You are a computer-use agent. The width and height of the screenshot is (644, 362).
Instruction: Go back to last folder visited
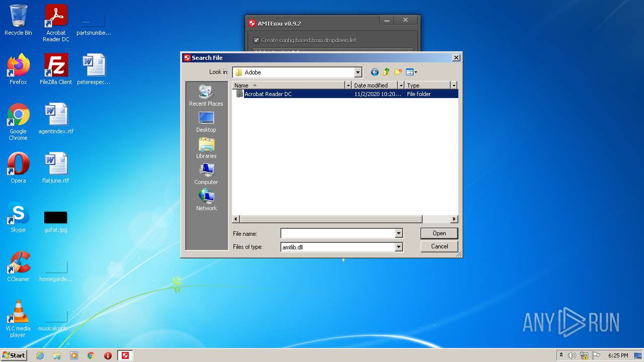pos(374,72)
